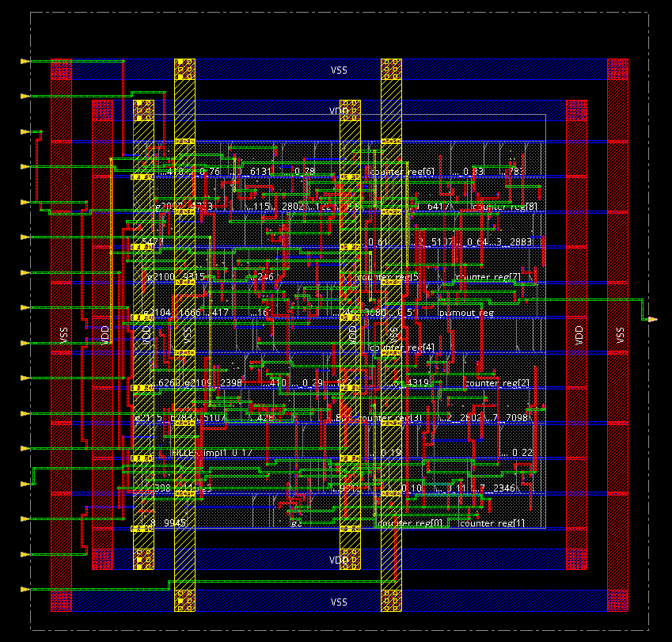
Task: Select the pwmout_reg cell label
Action: (466, 313)
